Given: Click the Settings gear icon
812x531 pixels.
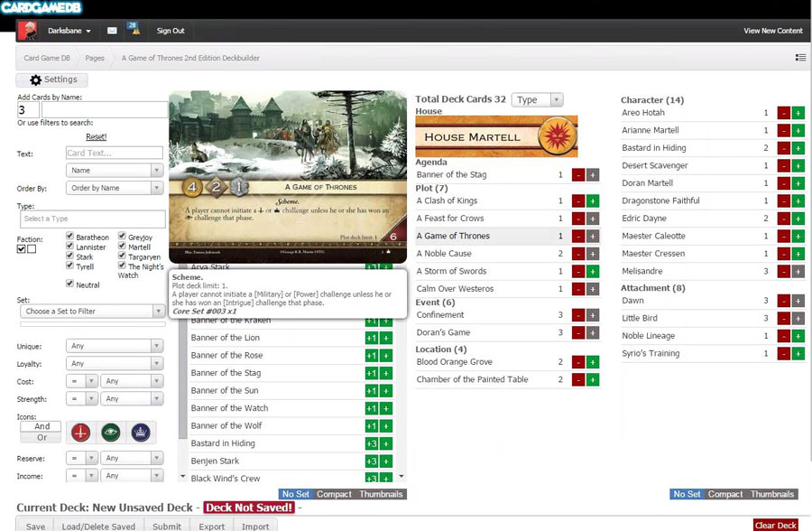Looking at the screenshot, I should coord(35,79).
